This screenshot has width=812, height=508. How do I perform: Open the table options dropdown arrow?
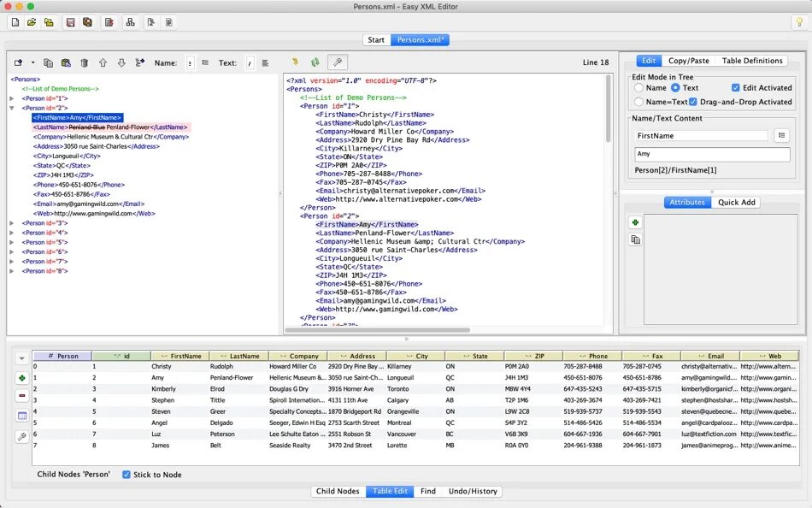pyautogui.click(x=21, y=358)
